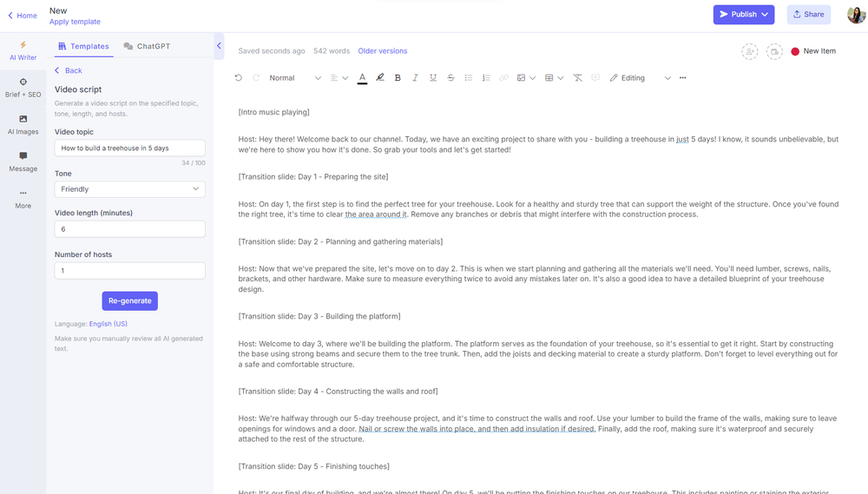This screenshot has height=494, width=868.
Task: Toggle strikethrough formatting
Action: pos(450,78)
